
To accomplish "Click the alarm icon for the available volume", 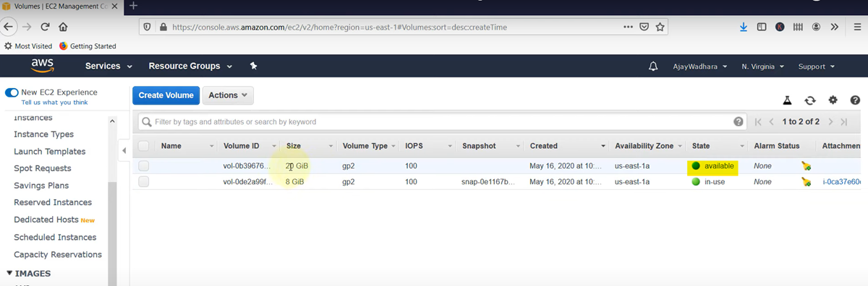I will [x=806, y=166].
